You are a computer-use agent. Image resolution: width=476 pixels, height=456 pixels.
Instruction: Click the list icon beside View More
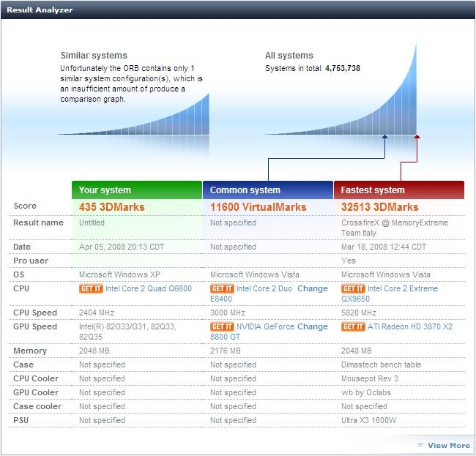click(x=420, y=445)
